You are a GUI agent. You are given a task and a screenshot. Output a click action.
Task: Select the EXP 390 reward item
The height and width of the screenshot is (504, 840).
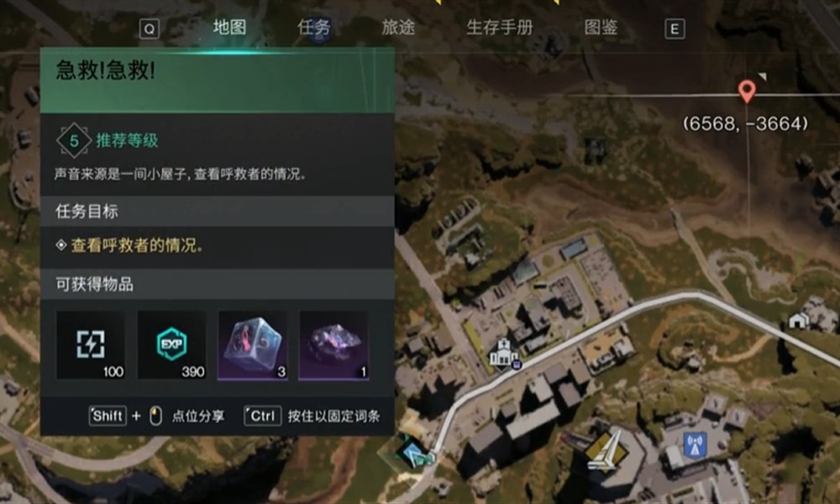click(172, 345)
